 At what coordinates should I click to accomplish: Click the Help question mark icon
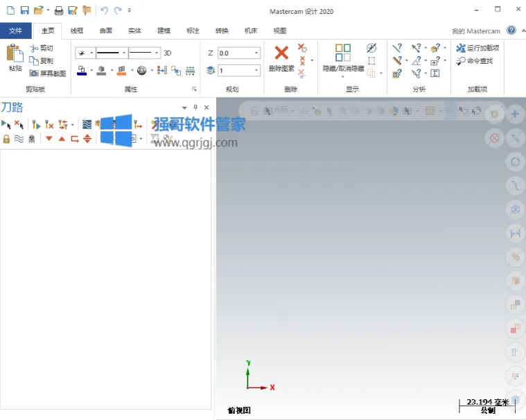point(511,30)
